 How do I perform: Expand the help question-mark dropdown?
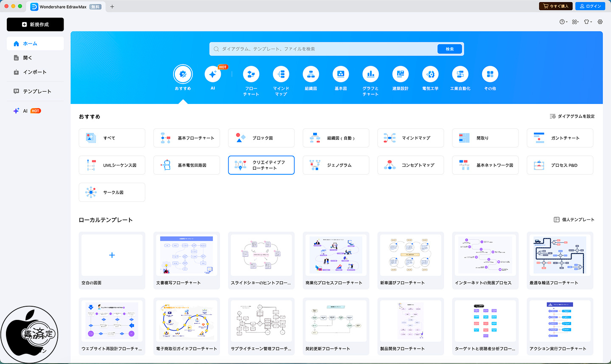(563, 22)
